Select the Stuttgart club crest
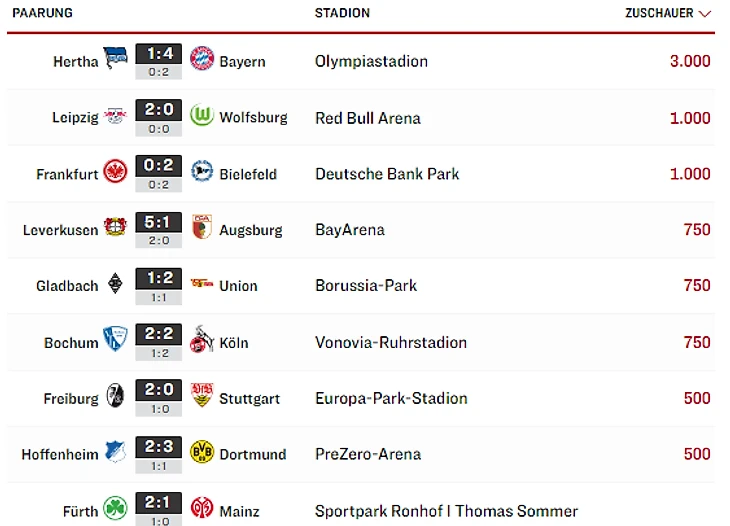 pos(202,395)
